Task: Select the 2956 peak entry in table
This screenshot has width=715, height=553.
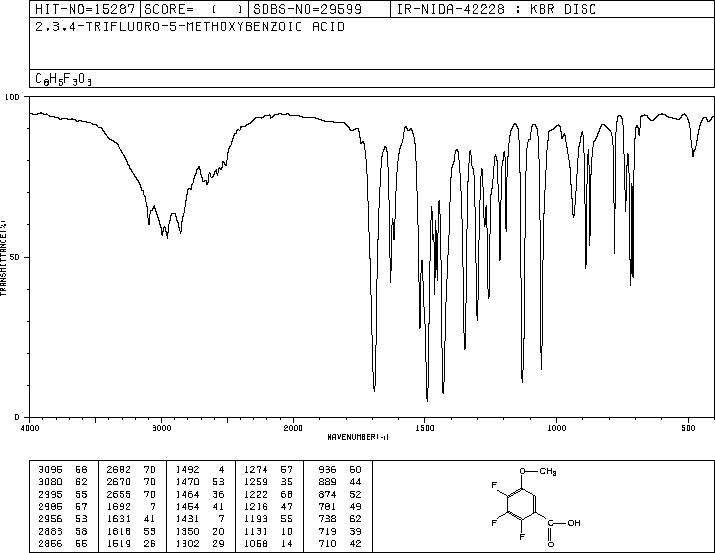Action: click(x=62, y=519)
